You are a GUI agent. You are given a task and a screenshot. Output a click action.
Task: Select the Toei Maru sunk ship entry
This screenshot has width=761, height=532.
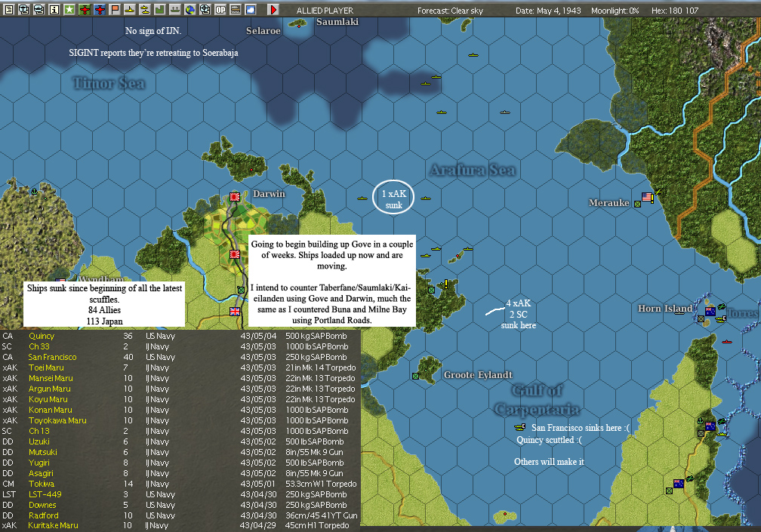tap(180, 367)
